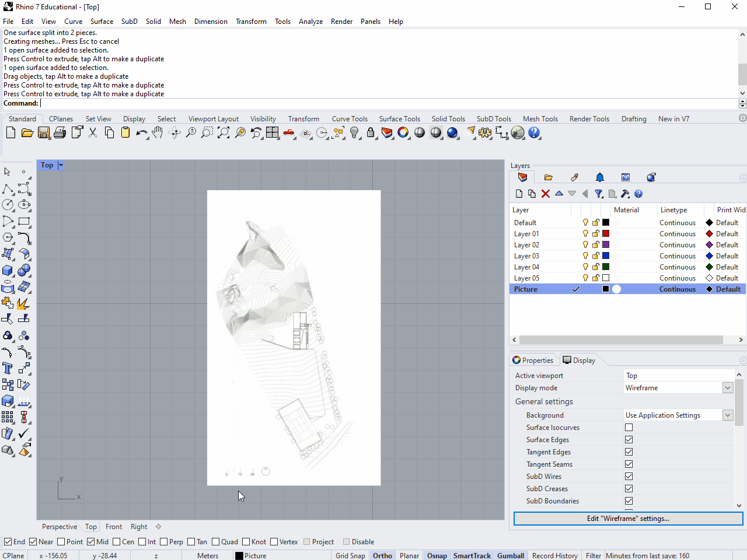Toggle Gumball in status bar
The image size is (747, 560).
pos(511,556)
